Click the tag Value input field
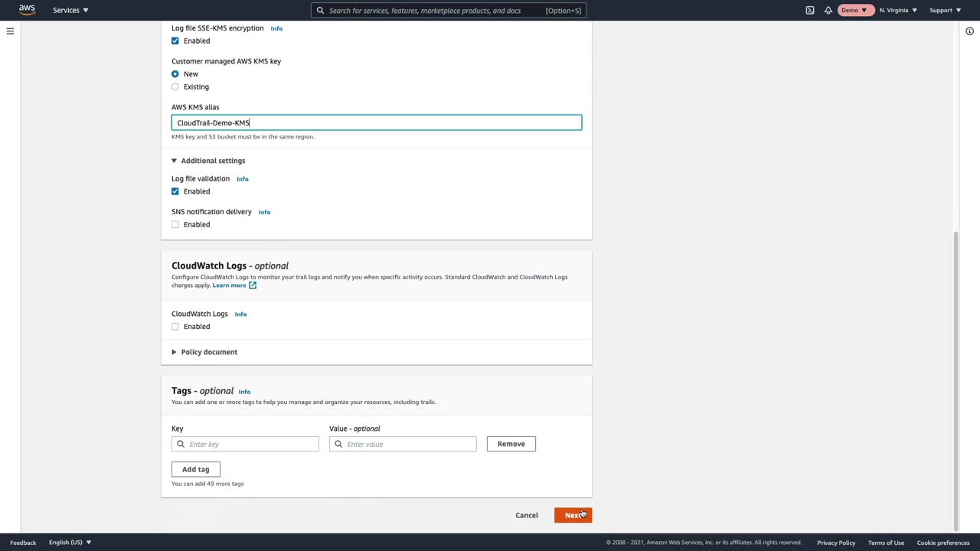The height and width of the screenshot is (551, 980). (x=403, y=444)
